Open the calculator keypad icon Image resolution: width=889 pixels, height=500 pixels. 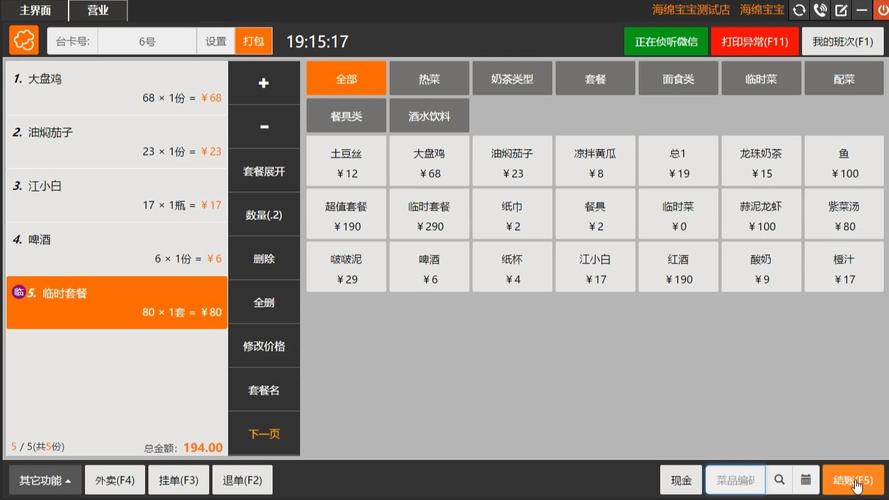(x=806, y=480)
